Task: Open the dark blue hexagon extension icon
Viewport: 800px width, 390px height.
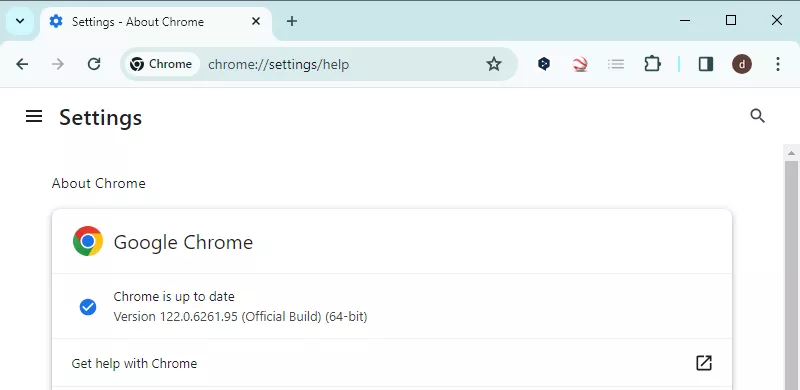Action: pyautogui.click(x=544, y=64)
